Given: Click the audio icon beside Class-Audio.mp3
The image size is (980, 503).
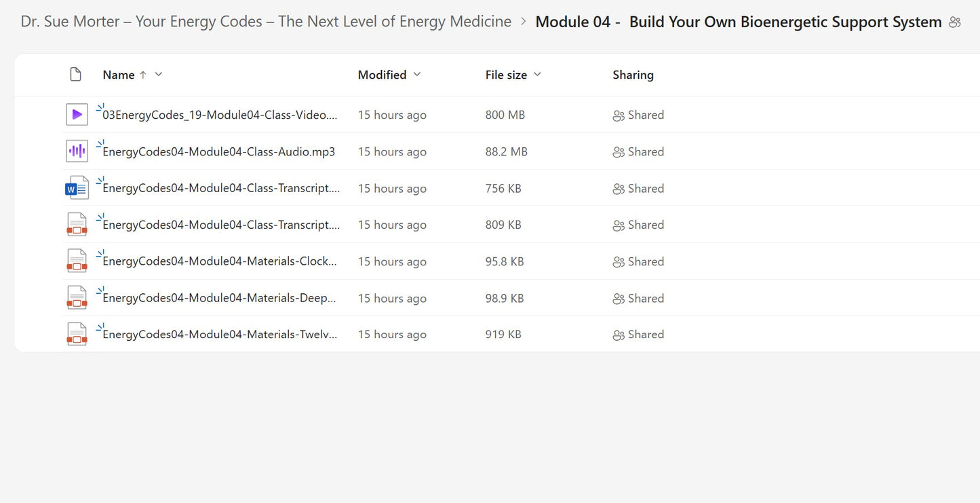Looking at the screenshot, I should coord(77,151).
